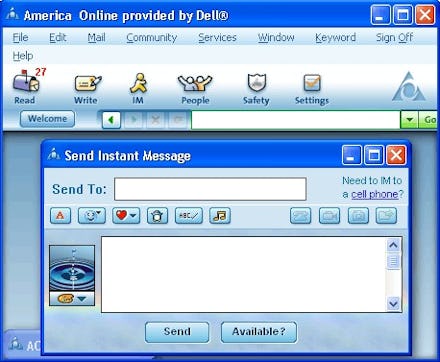Click the Send button
This screenshot has height=362, width=440.
[x=177, y=332]
